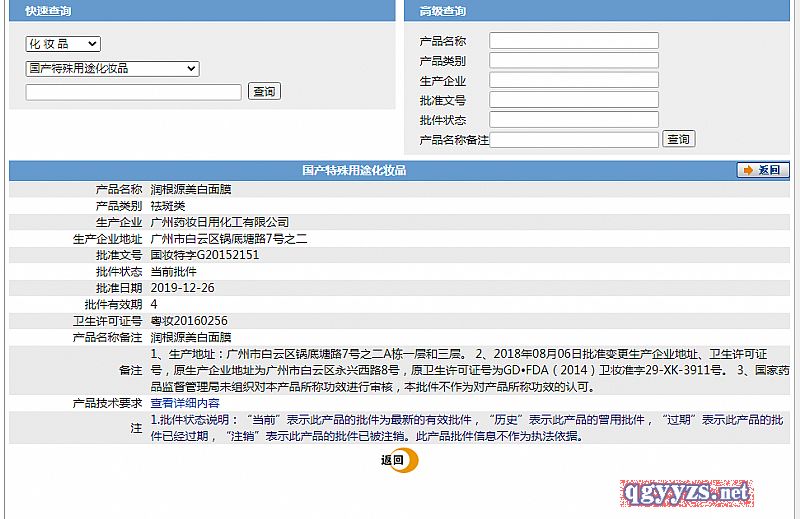Viewport: 800px width, 519px height.
Task: Click the quick search text field
Action: (133, 92)
